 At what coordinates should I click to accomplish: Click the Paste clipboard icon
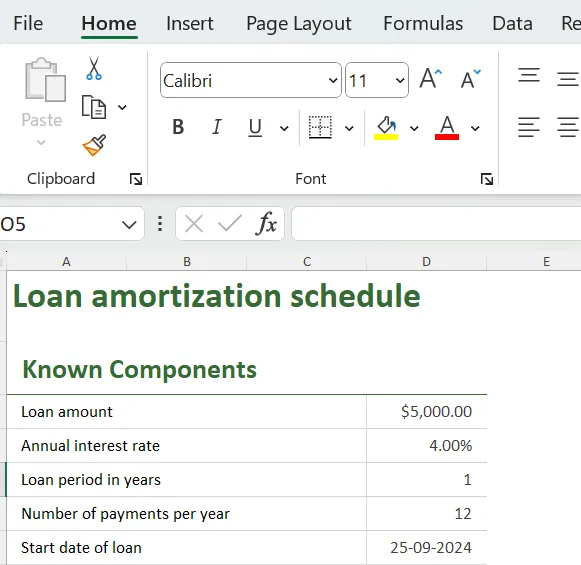coord(45,79)
